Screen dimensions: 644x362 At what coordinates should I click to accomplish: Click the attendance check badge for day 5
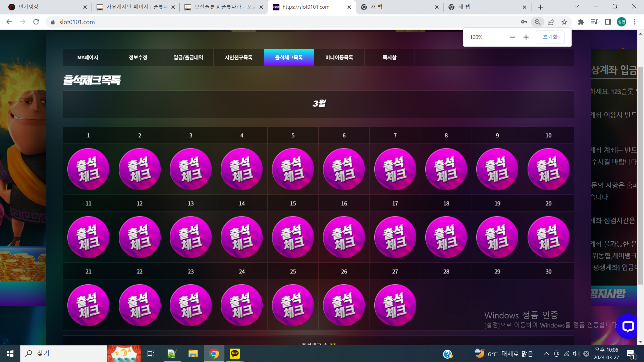[x=293, y=169]
